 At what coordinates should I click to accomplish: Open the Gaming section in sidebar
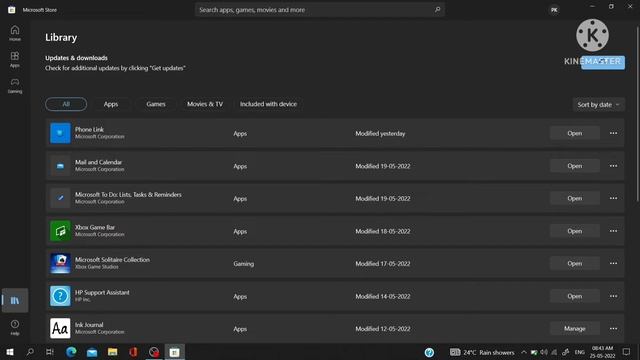pos(15,85)
